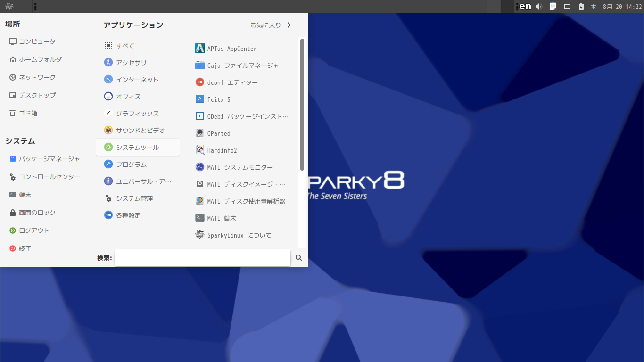Screen dimensions: 644x362
Task: Open MATE ディスクイメージ entry
Action: coord(240,184)
